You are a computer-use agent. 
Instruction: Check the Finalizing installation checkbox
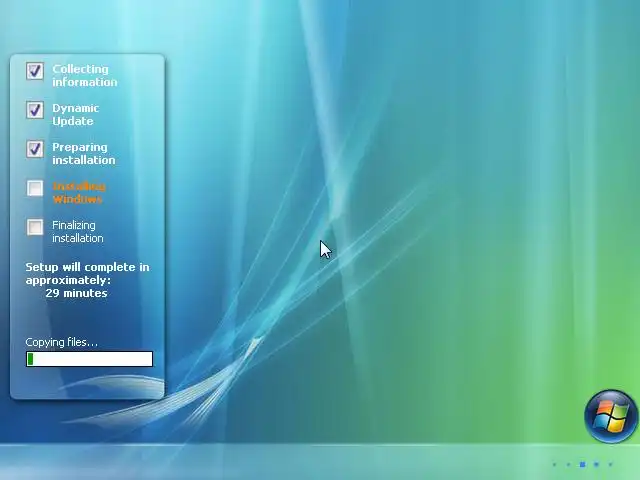coord(35,227)
